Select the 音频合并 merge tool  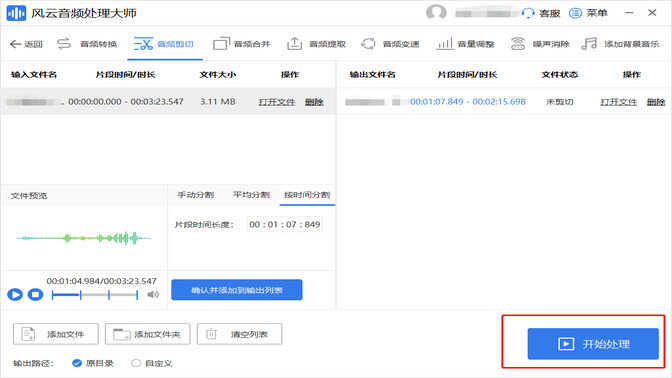point(242,44)
